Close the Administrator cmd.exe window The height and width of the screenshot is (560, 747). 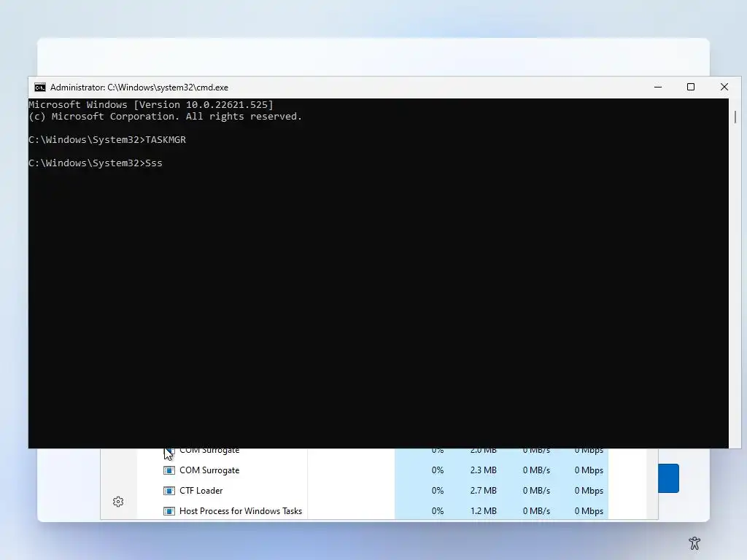pos(724,87)
